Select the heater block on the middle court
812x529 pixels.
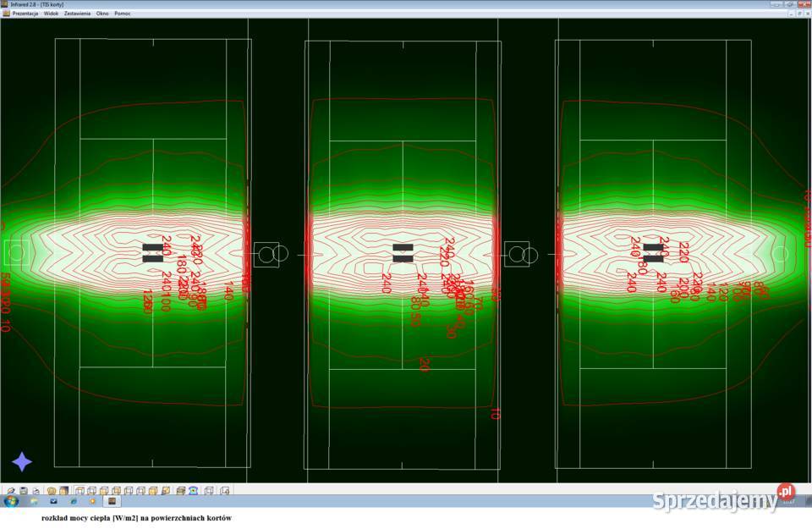coord(403,252)
